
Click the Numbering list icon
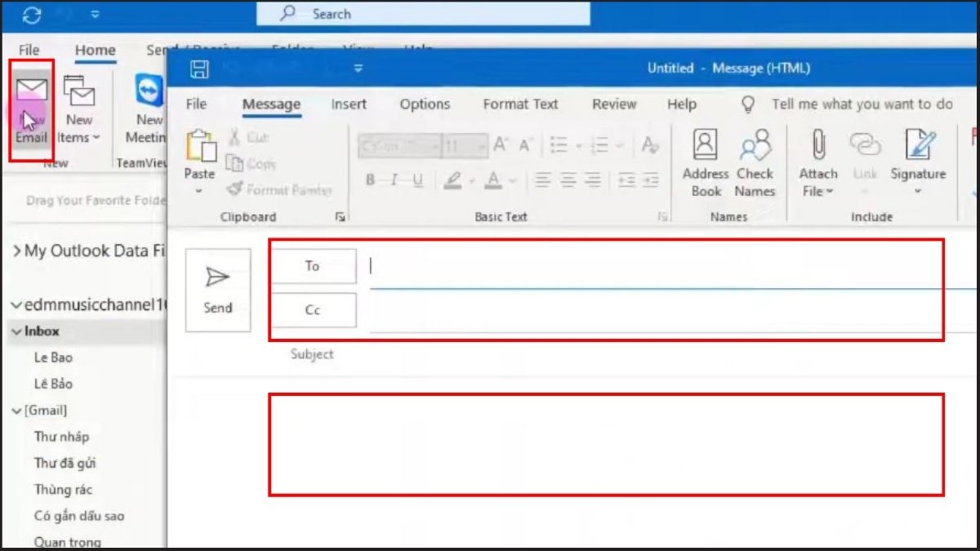click(599, 145)
